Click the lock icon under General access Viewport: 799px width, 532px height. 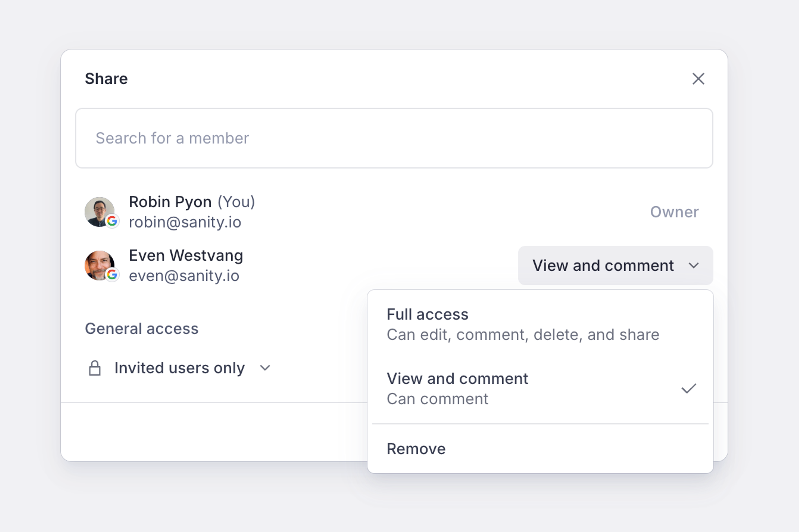[95, 368]
